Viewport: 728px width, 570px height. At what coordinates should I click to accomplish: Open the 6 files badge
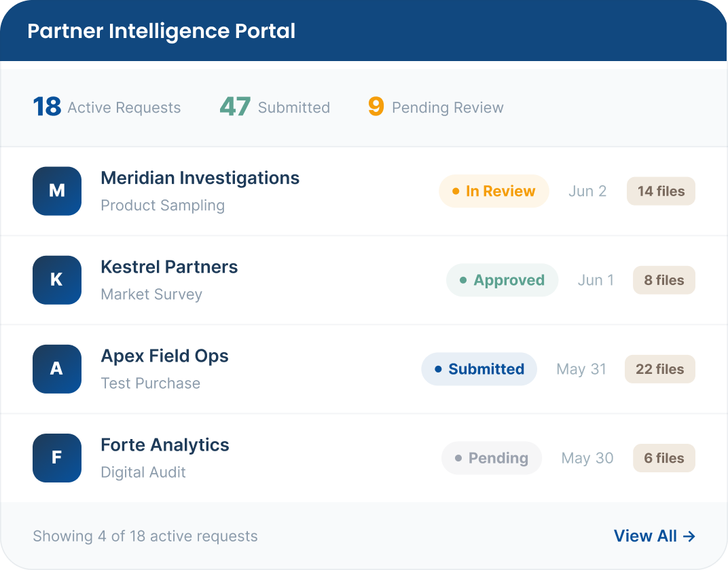point(664,458)
